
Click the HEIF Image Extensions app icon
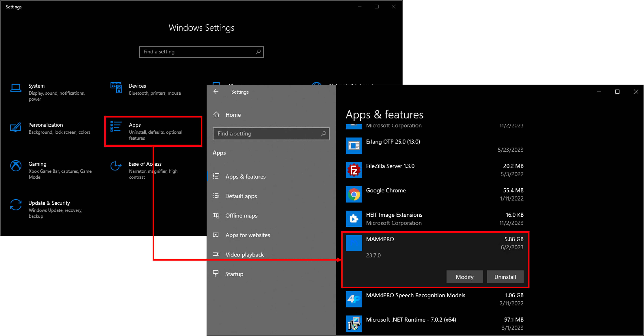tap(354, 219)
